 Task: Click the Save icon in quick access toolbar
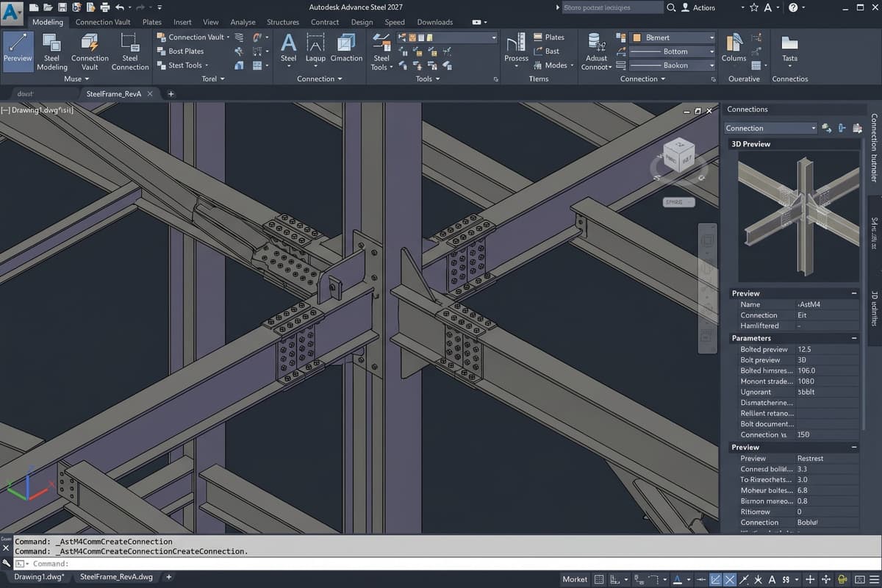click(63, 7)
